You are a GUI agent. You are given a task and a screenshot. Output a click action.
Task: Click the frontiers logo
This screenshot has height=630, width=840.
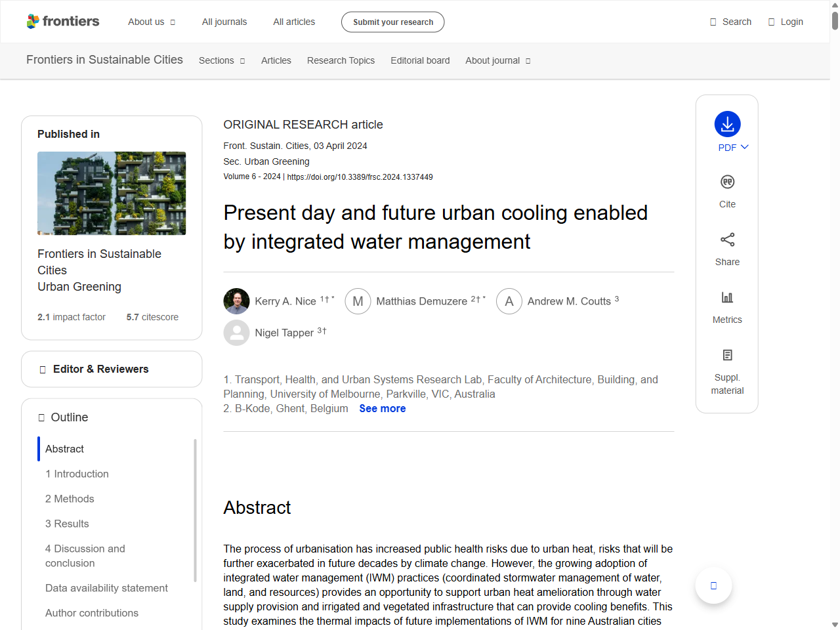click(x=63, y=21)
